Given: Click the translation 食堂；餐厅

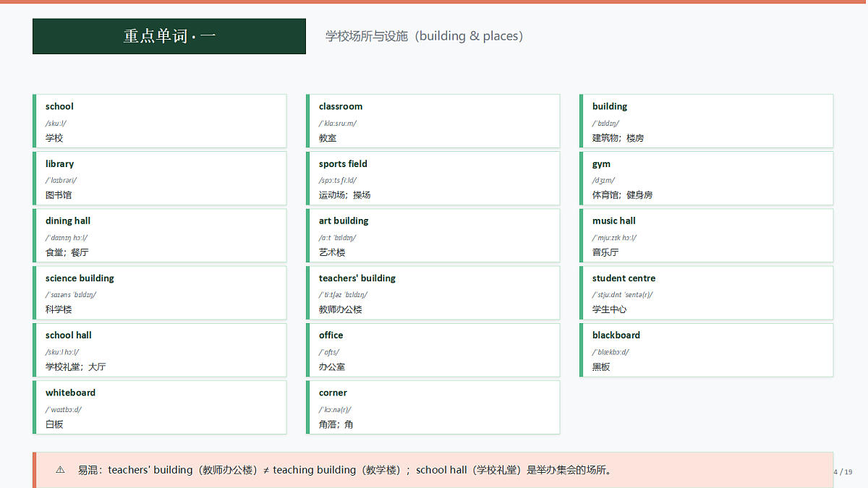Looking at the screenshot, I should pos(67,252).
